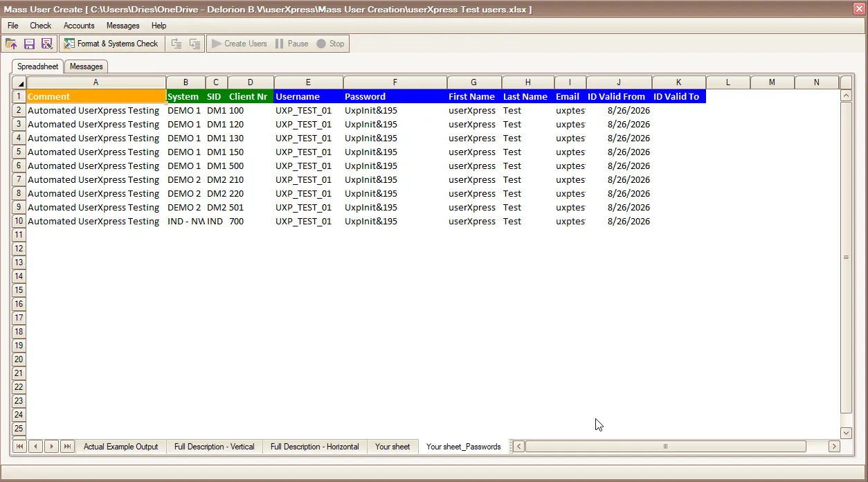Click Create Users play button
Viewport: 868px width, 482px height.
[x=239, y=44]
